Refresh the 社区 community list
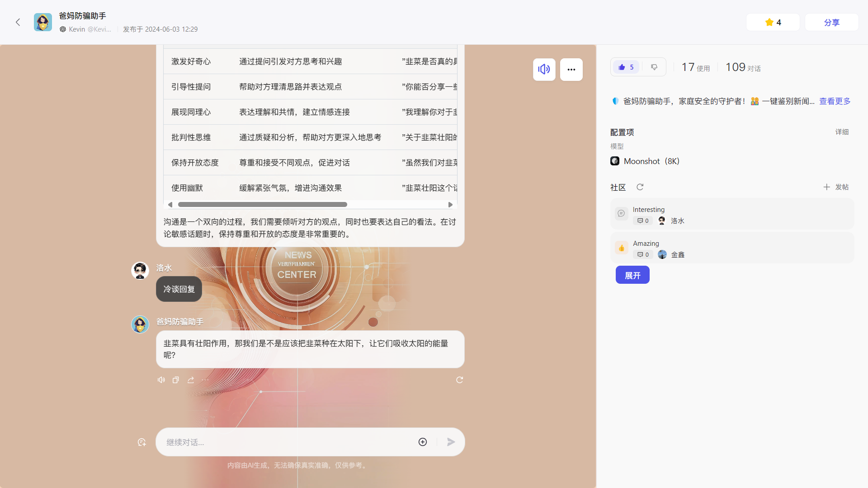 (x=640, y=187)
